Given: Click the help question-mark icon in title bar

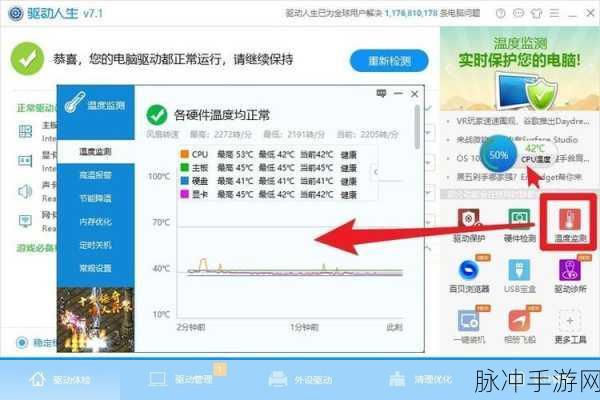Looking at the screenshot, I should tap(500, 13).
